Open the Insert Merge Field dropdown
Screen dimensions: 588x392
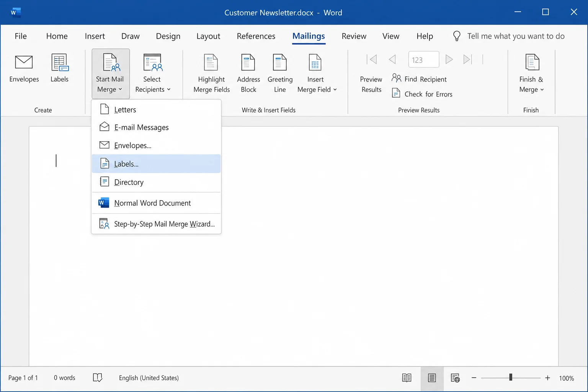(x=317, y=73)
